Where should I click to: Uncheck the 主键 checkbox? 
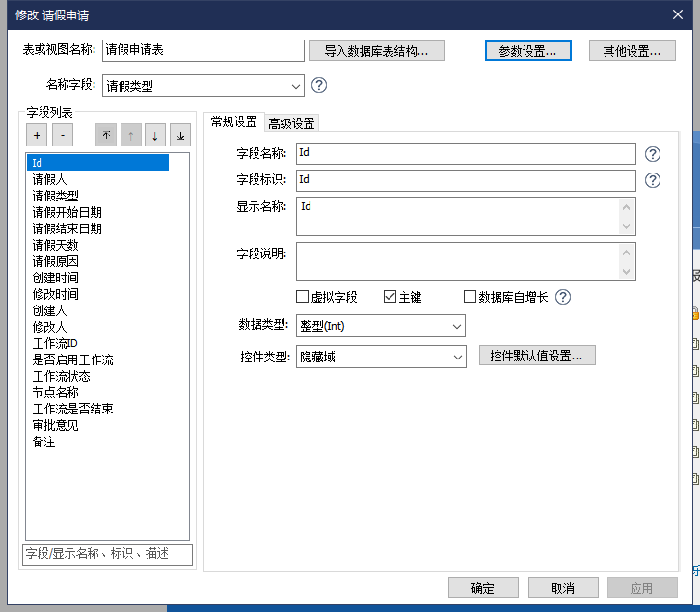point(390,297)
